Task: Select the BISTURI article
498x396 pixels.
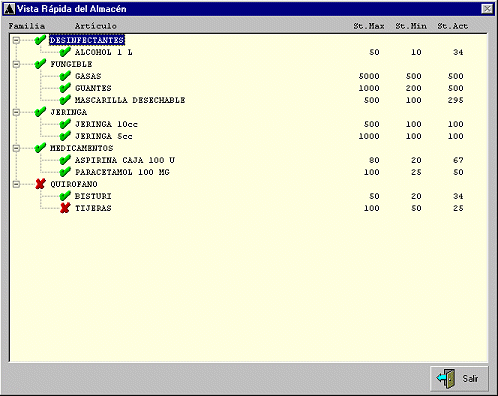Action: [x=93, y=196]
